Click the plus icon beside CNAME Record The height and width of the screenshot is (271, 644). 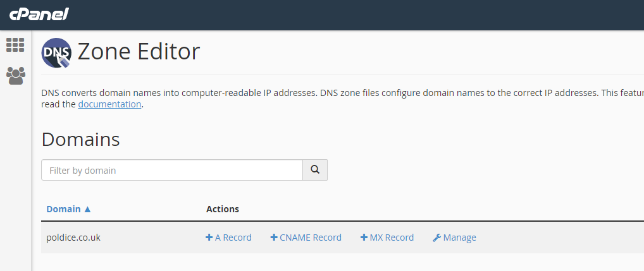coord(274,238)
